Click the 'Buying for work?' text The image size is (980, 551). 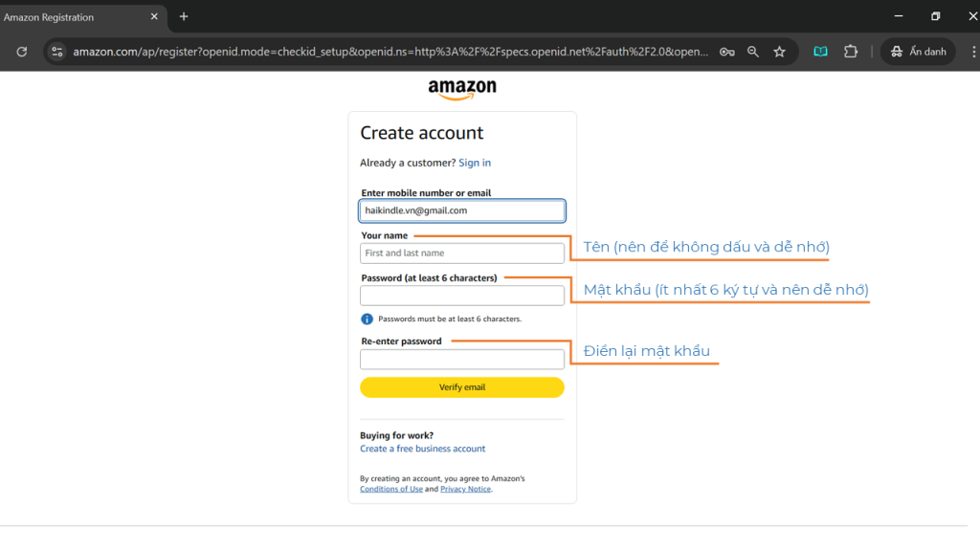click(397, 435)
